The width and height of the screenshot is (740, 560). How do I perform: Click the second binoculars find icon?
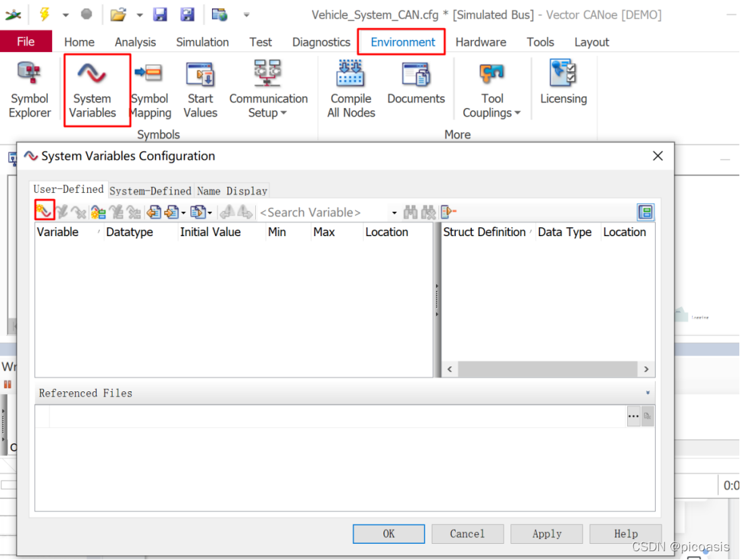tap(428, 213)
